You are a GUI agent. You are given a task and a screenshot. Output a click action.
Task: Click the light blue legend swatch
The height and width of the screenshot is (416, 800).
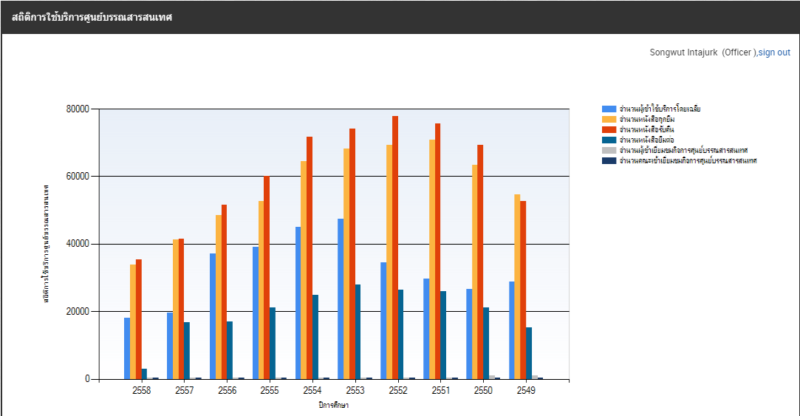608,108
